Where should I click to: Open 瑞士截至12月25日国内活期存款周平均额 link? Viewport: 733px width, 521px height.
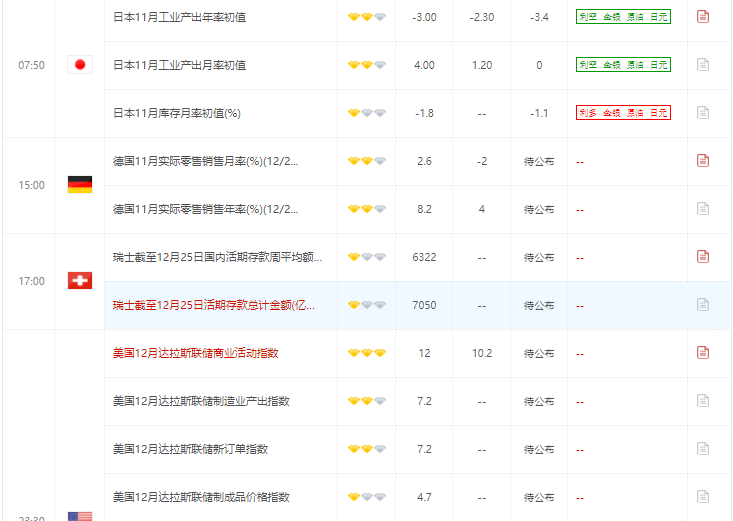pyautogui.click(x=217, y=257)
